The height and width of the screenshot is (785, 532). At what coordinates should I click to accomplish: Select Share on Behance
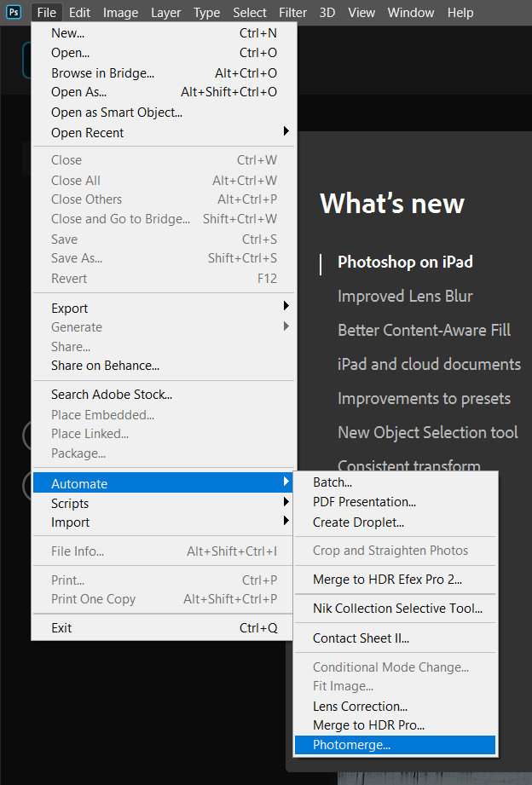click(x=105, y=366)
